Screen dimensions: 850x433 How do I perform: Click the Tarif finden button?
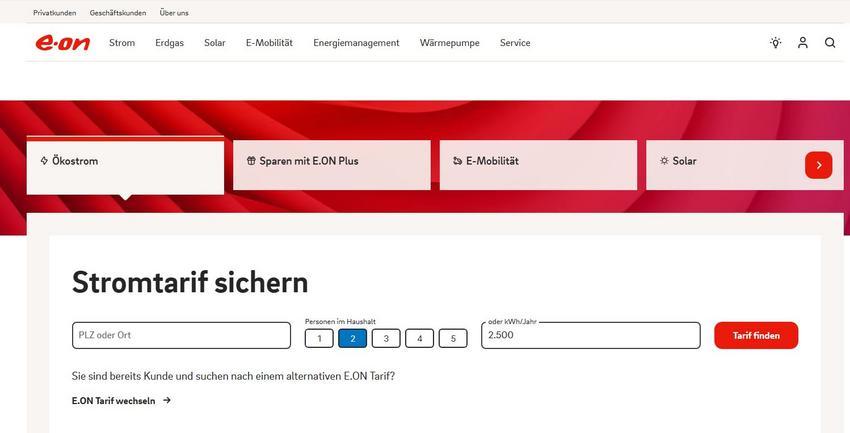pyautogui.click(x=756, y=335)
